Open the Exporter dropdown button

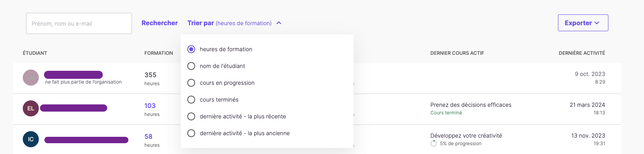coord(583,23)
